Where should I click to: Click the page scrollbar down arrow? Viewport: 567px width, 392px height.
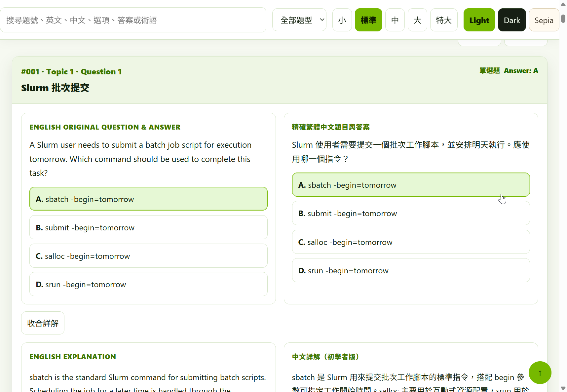563,388
